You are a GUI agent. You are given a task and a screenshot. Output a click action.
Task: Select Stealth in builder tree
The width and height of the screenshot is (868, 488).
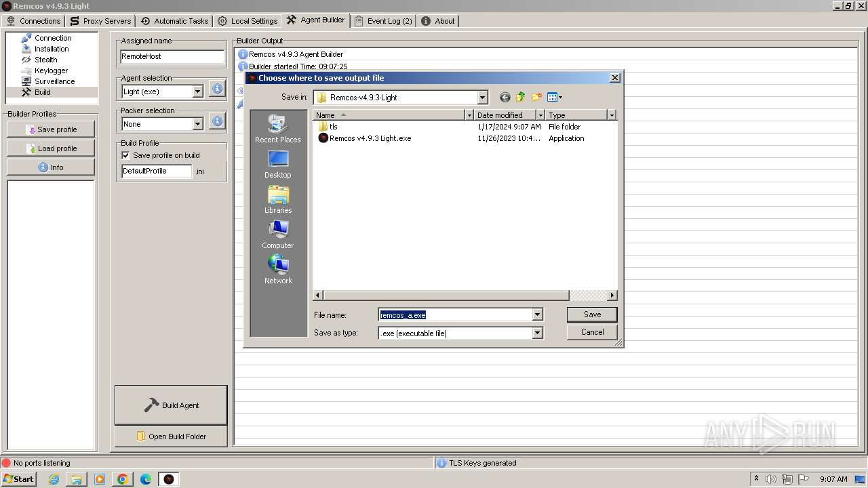click(45, 60)
